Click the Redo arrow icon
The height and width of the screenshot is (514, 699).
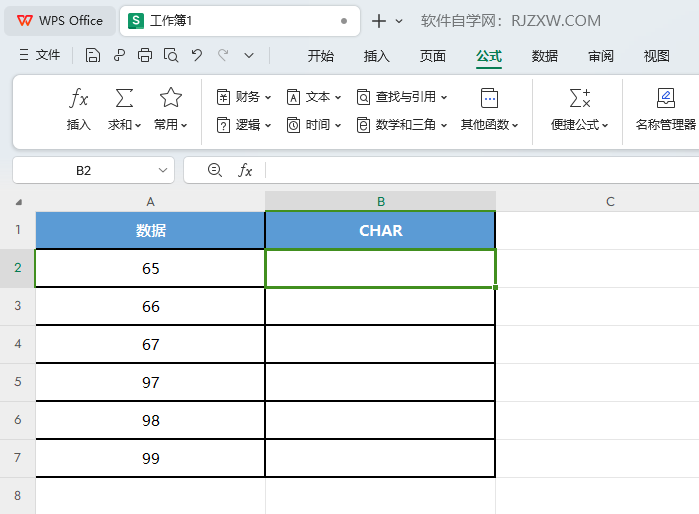tap(223, 56)
